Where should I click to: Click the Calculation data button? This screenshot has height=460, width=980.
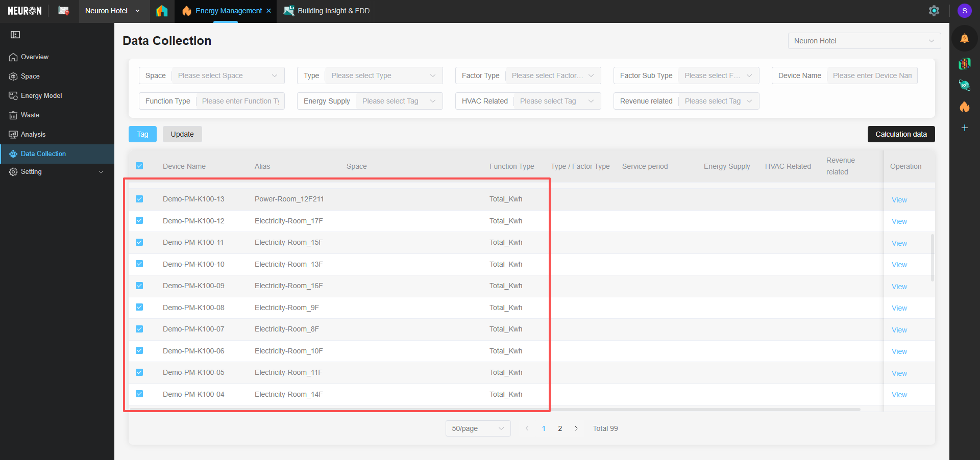[x=901, y=134]
